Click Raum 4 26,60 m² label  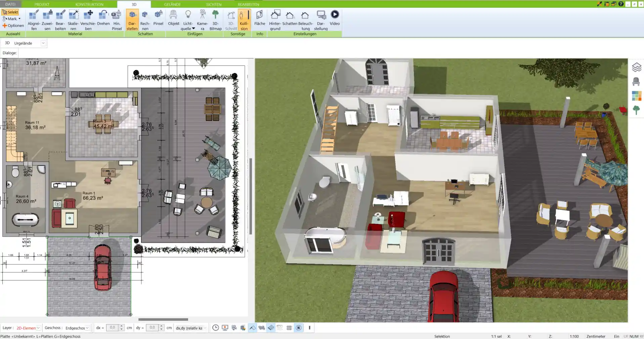point(26,199)
